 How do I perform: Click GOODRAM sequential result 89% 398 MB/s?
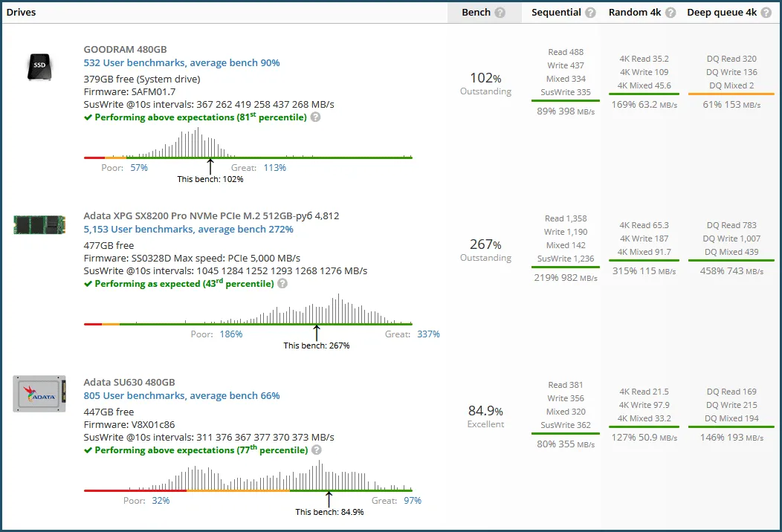[566, 111]
